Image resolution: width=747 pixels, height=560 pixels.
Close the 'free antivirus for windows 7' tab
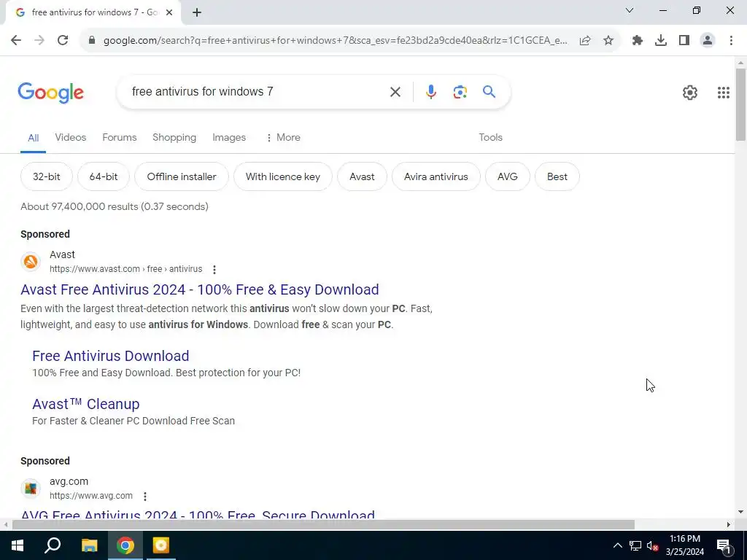[169, 13]
